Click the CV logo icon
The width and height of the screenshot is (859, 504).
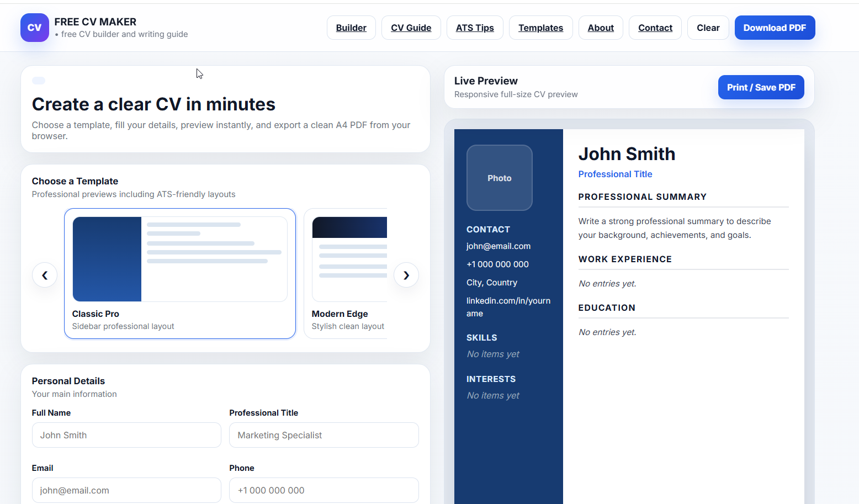tap(34, 28)
